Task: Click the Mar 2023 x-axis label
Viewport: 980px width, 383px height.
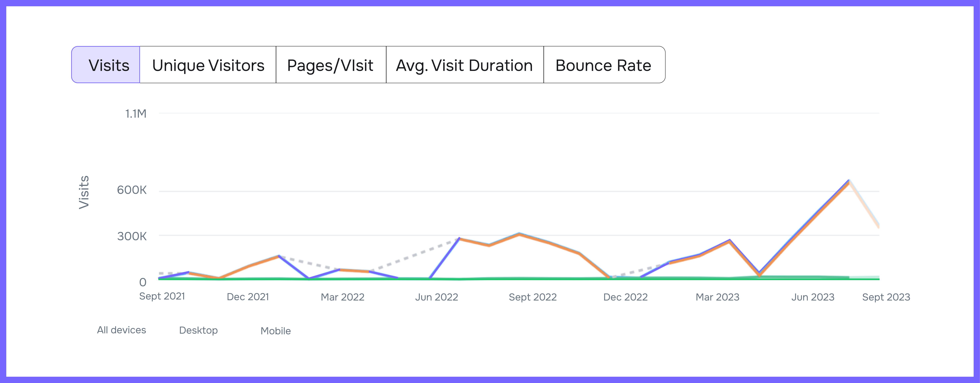Action: (x=717, y=297)
